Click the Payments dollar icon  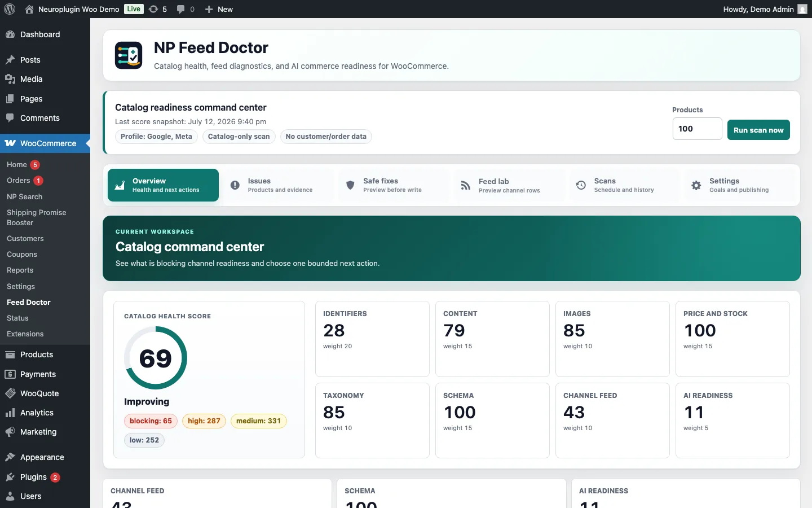click(10, 374)
